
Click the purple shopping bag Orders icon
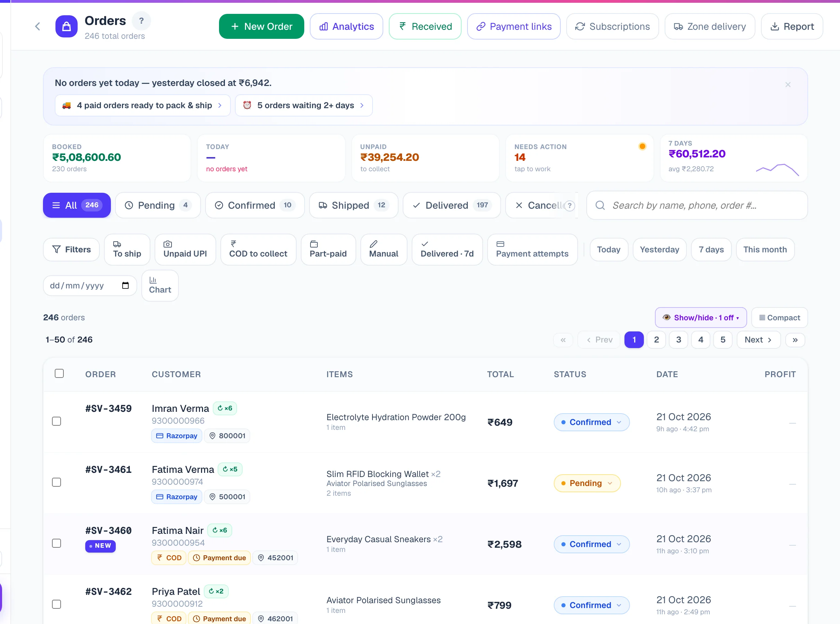(67, 26)
